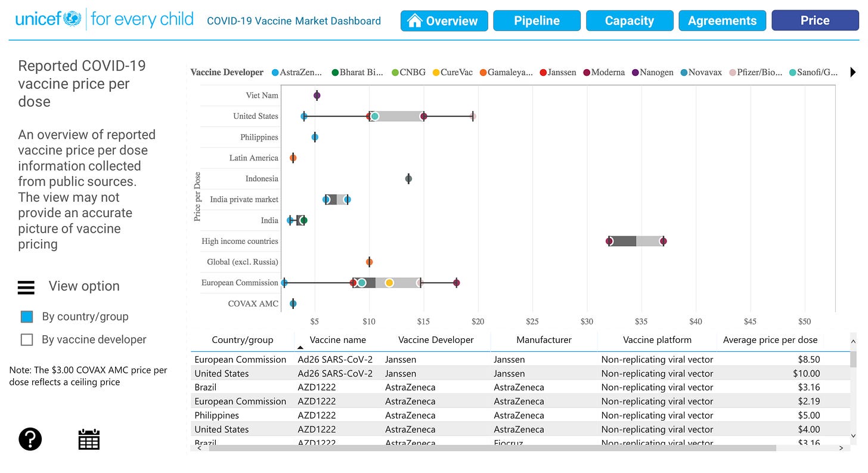Filter by CureVac legend entry
The image size is (868, 473).
[x=452, y=72]
